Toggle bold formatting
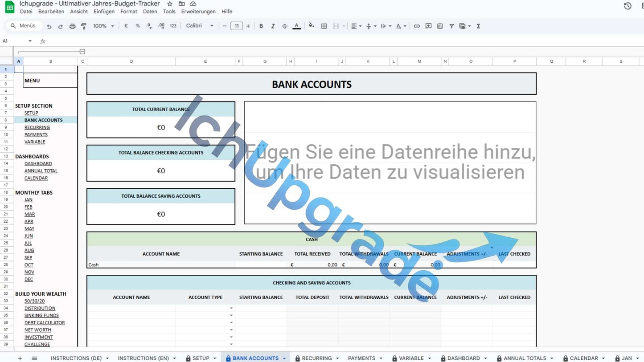Image resolution: width=644 pixels, height=362 pixels. point(261,26)
